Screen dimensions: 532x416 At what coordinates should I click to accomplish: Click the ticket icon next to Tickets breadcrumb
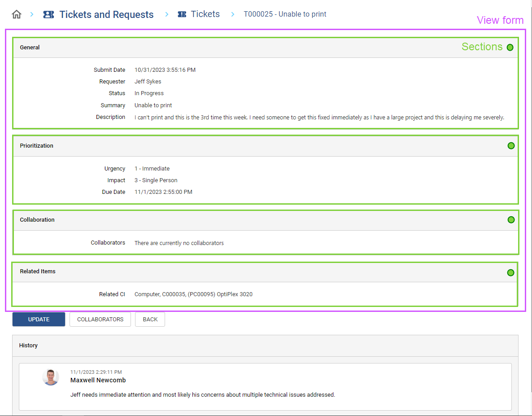182,14
